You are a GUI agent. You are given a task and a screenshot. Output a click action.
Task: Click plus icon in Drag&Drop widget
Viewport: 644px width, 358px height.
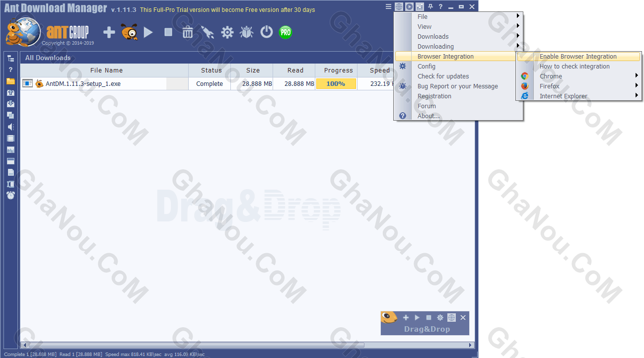(406, 317)
